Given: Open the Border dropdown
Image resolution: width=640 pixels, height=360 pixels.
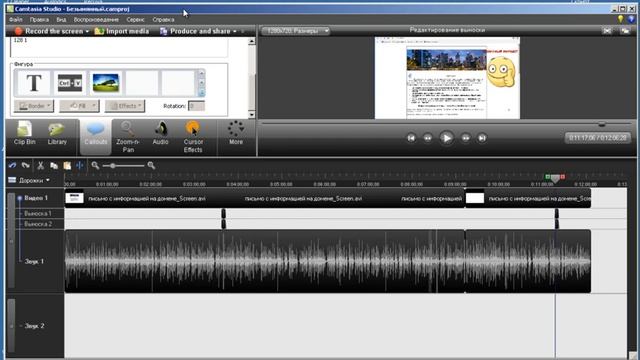Looking at the screenshot, I should [34, 106].
